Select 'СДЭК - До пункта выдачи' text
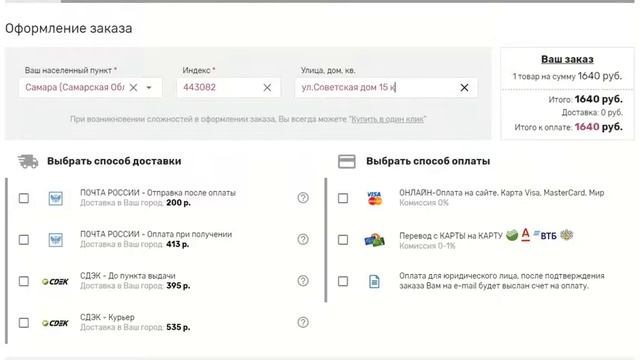Viewport: 640px width, 360px height. pos(128,276)
